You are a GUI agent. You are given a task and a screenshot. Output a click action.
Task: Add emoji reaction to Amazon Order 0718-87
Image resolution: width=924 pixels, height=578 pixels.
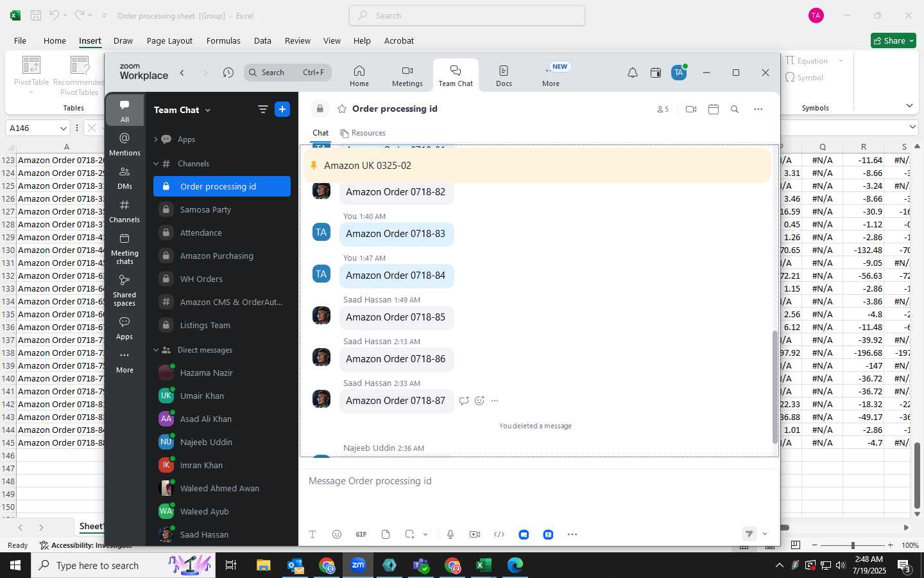(479, 401)
